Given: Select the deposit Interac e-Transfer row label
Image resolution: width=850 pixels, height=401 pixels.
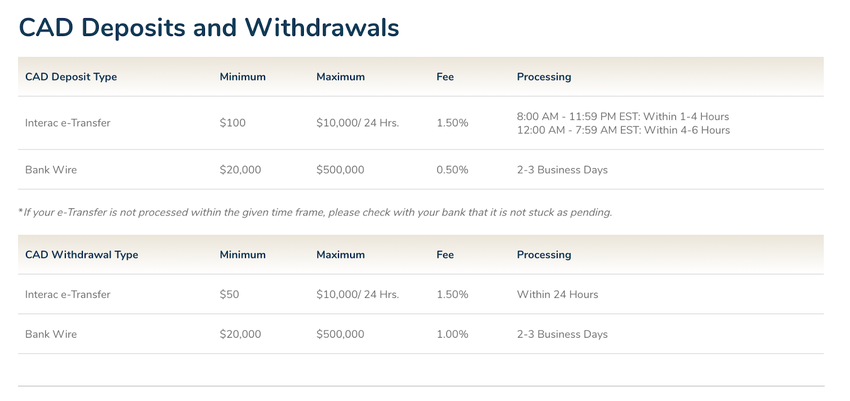Looking at the screenshot, I should [x=68, y=123].
